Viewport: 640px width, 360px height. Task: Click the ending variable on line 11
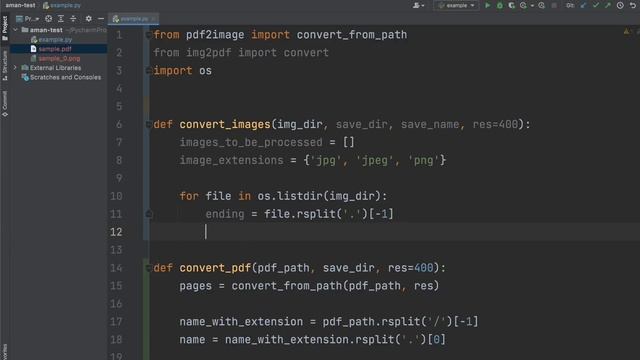225,214
